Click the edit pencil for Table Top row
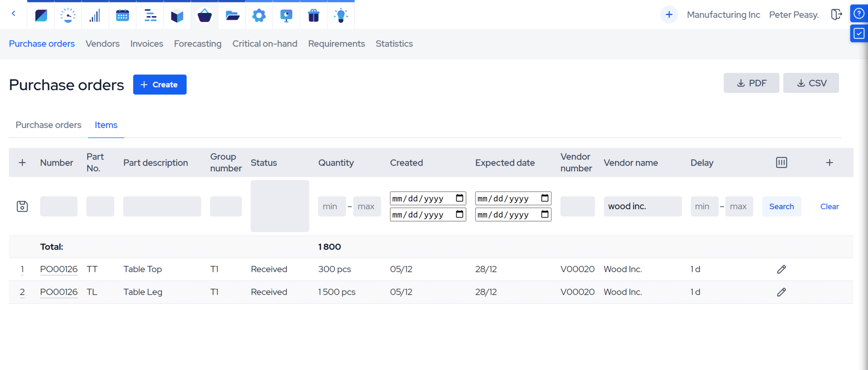The width and height of the screenshot is (868, 370). (781, 269)
